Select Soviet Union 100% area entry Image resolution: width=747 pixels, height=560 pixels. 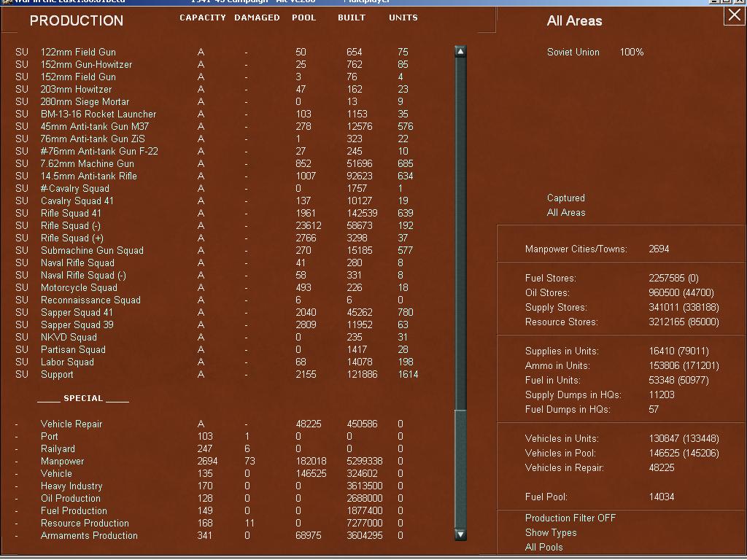(595, 52)
